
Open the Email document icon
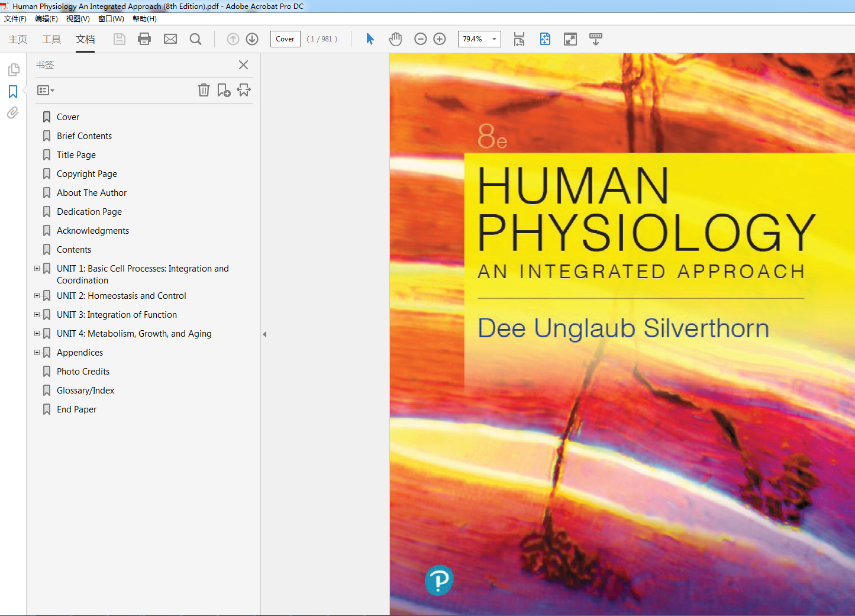170,39
